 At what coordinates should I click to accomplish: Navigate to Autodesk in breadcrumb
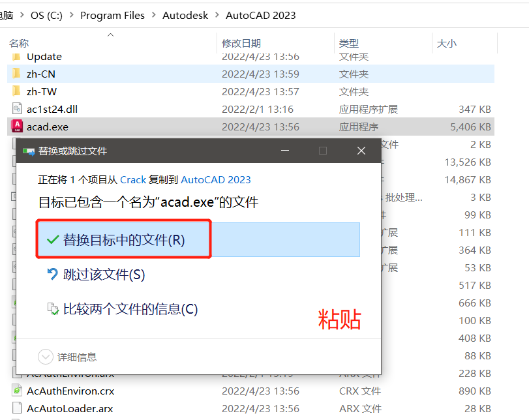(x=185, y=15)
